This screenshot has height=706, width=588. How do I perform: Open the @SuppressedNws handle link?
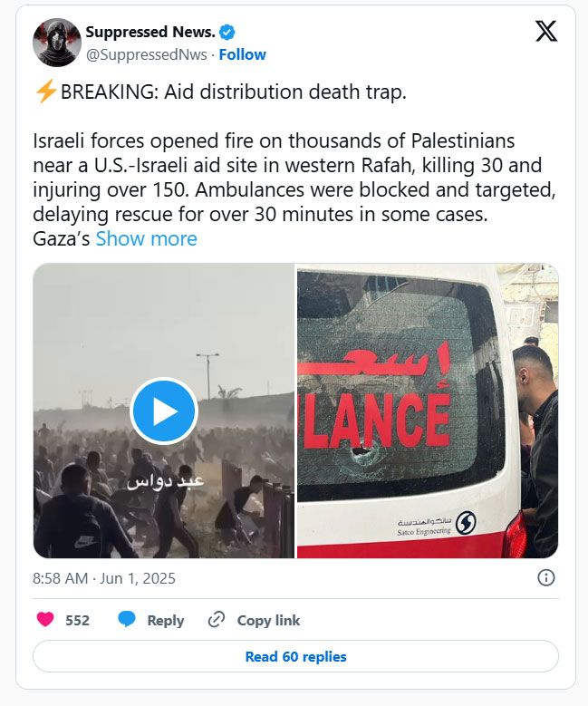[147, 54]
